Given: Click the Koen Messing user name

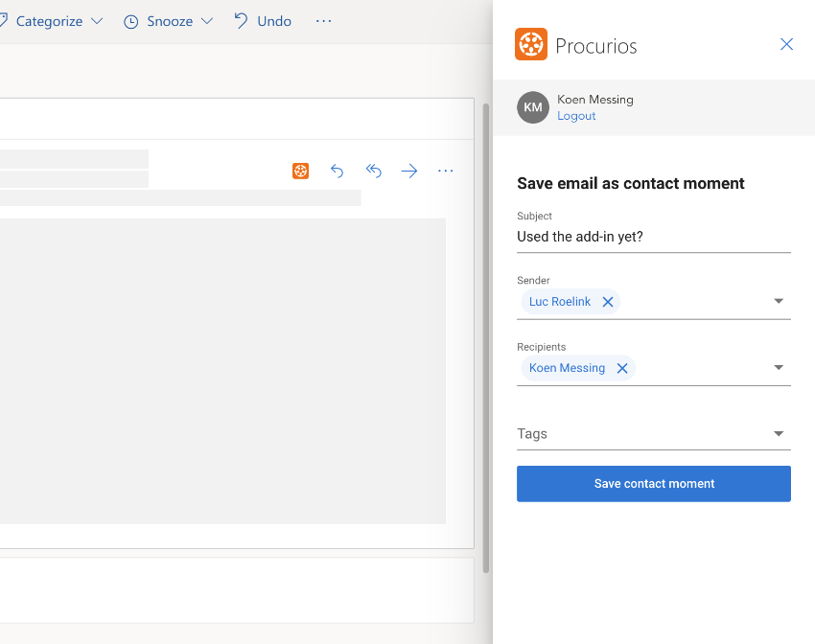Looking at the screenshot, I should [595, 100].
